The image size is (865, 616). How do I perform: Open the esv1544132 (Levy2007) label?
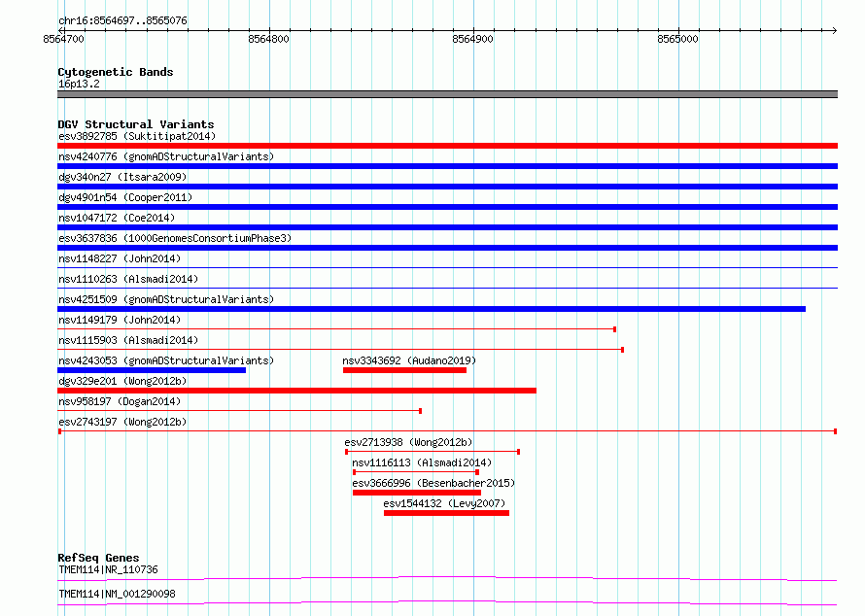pos(444,503)
